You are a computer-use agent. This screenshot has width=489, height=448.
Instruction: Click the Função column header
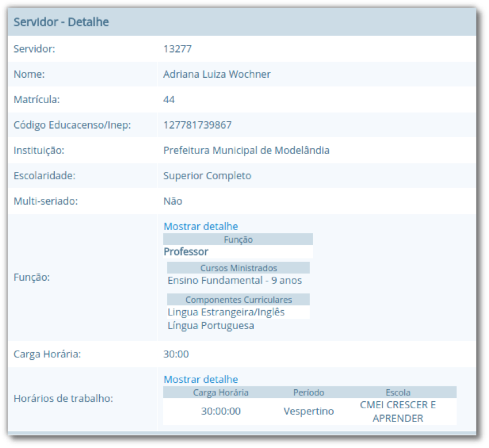pos(238,239)
